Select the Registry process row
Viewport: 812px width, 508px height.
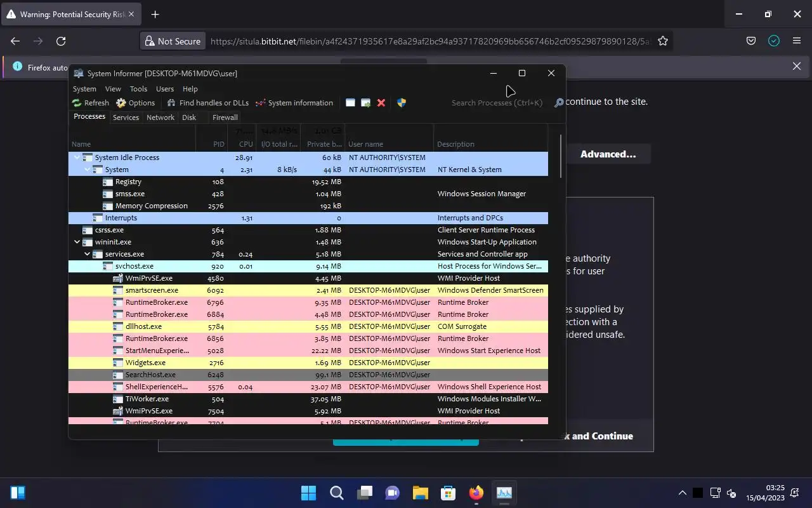[308, 182]
